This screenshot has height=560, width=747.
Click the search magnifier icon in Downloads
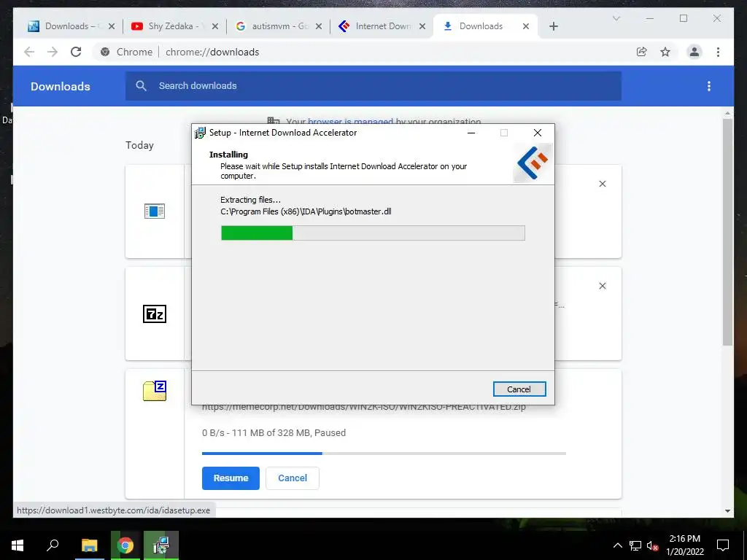pyautogui.click(x=141, y=86)
